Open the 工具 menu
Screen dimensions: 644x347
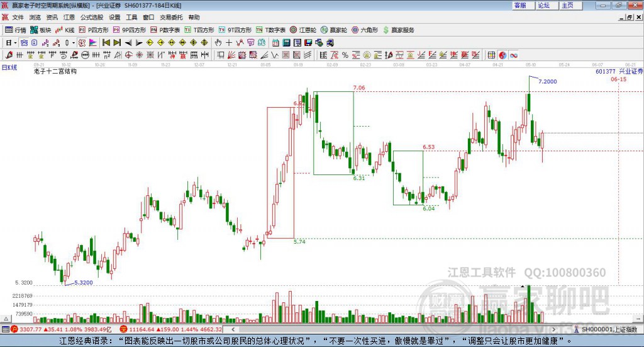tap(131, 17)
